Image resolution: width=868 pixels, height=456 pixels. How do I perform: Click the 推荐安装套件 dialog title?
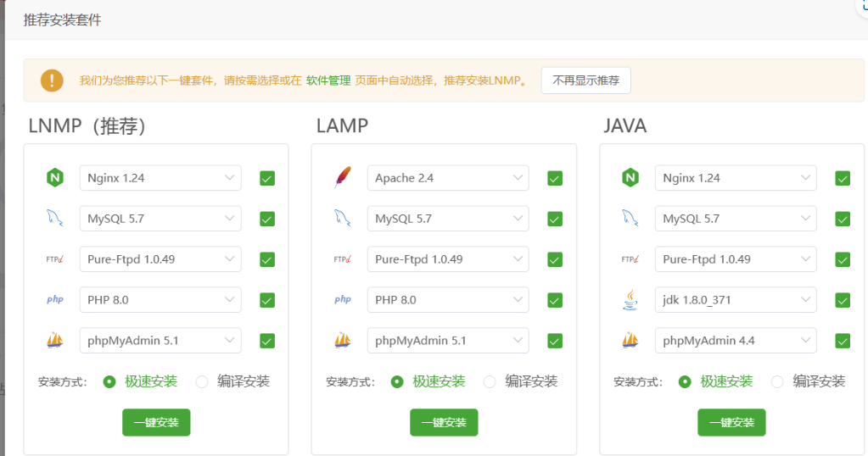coord(63,19)
